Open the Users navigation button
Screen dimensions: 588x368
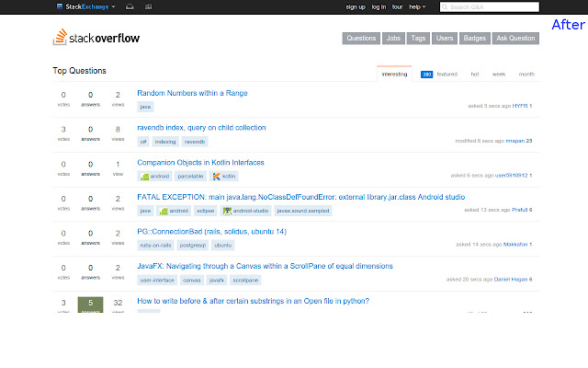click(445, 39)
